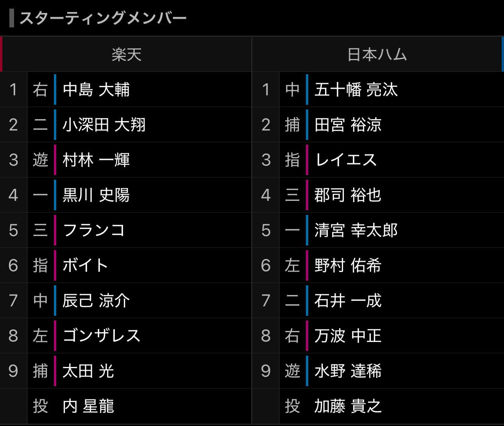The image size is (504, 426).
Task: Open player 郡司 裕也
Action: coord(348,195)
